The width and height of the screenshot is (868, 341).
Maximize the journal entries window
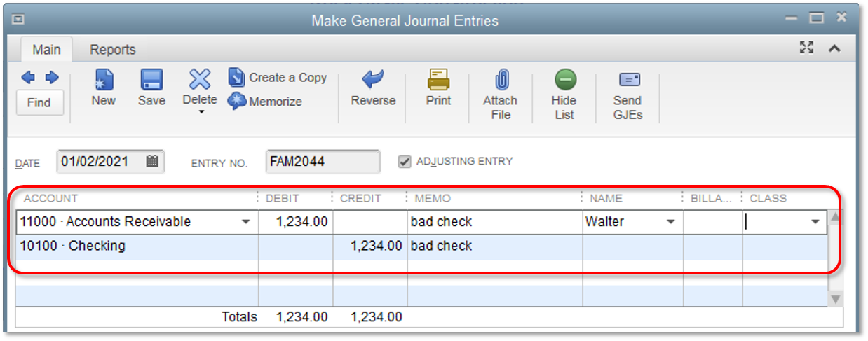pyautogui.click(x=816, y=19)
